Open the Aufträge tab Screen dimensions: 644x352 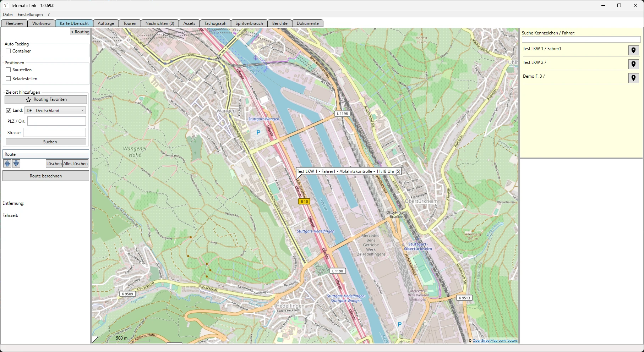(106, 23)
